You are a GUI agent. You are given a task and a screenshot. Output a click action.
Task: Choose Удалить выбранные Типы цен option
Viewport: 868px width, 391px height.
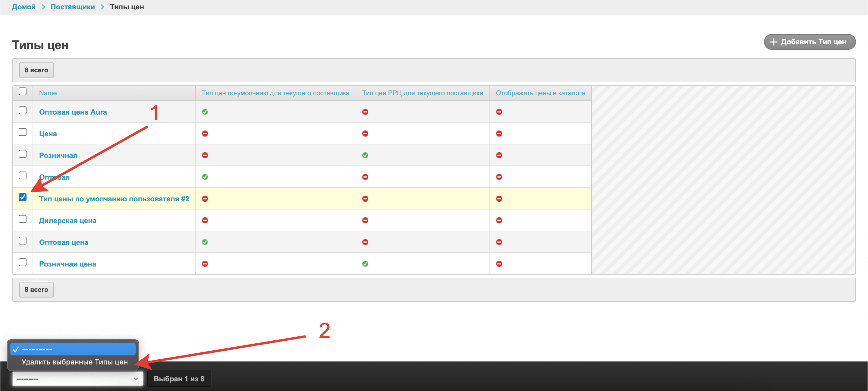(74, 362)
